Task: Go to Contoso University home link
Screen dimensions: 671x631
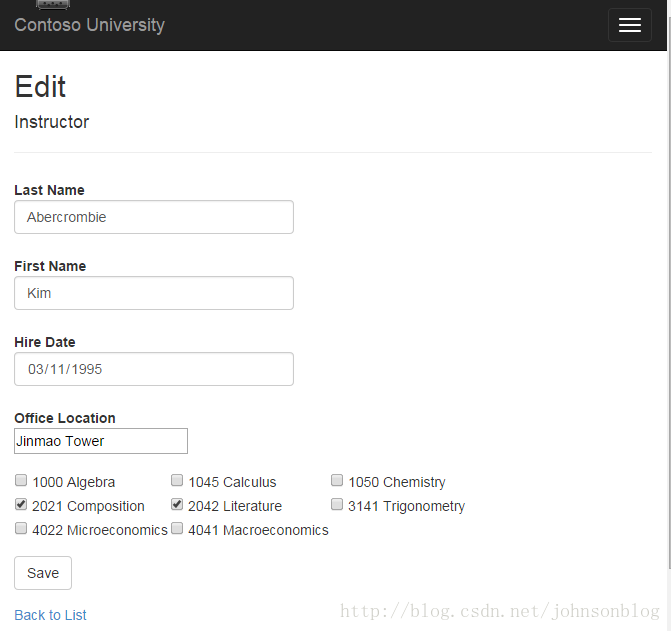Action: 89,25
